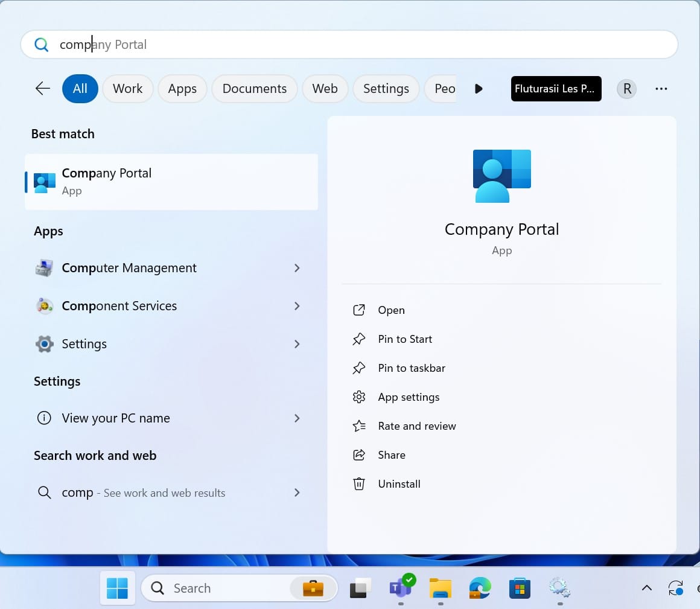Viewport: 700px width, 609px height.
Task: Open the Windows Start button
Action: 118,588
